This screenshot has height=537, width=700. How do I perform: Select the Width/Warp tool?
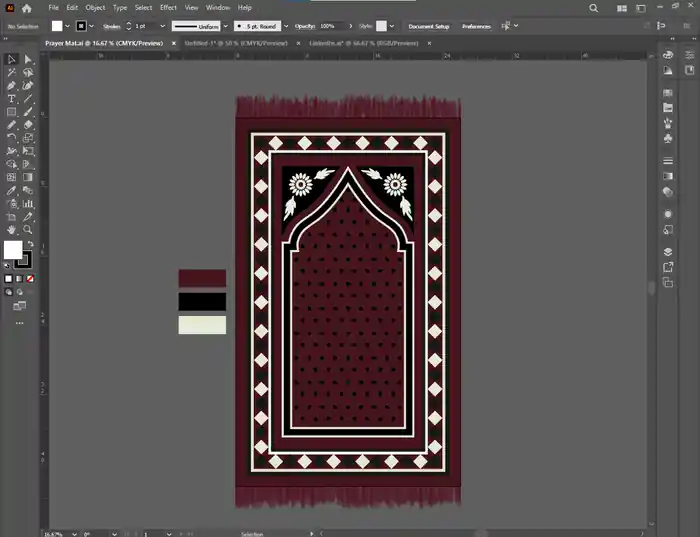(12, 151)
